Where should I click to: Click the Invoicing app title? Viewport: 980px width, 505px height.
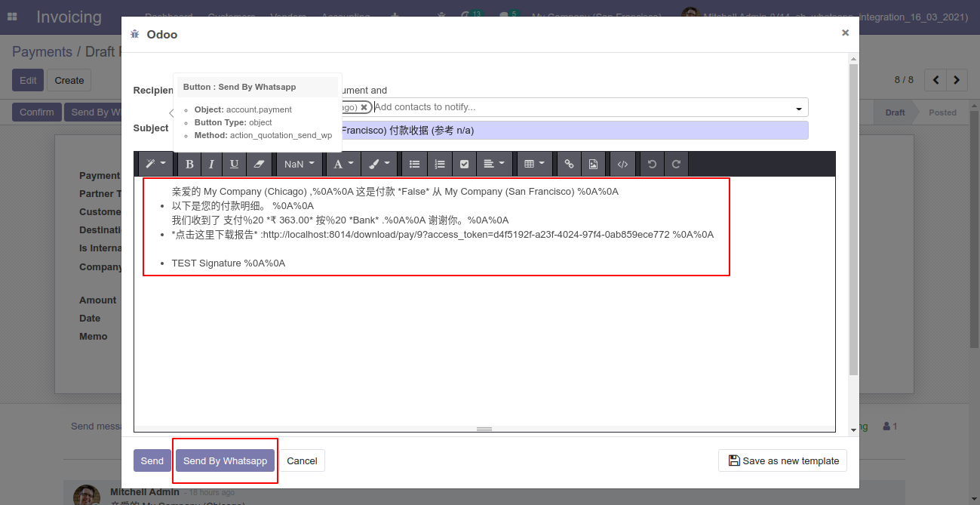(x=69, y=17)
